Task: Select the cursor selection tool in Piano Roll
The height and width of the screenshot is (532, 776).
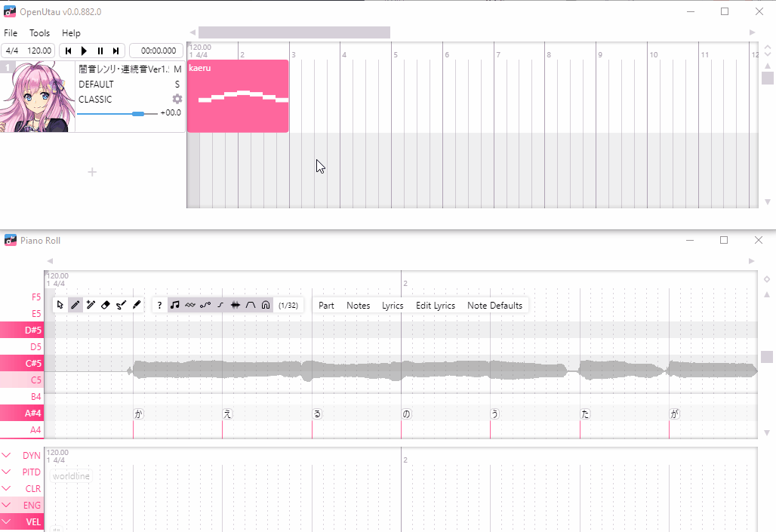Action: [60, 305]
